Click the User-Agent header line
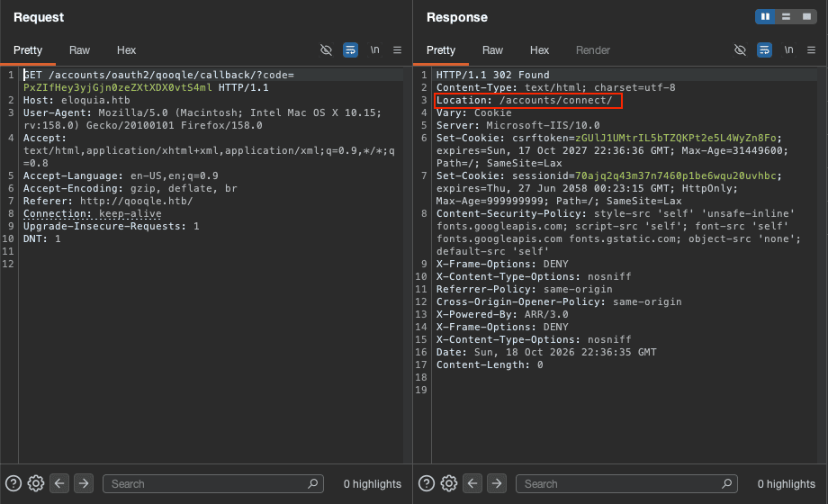The image size is (828, 504). 202,119
